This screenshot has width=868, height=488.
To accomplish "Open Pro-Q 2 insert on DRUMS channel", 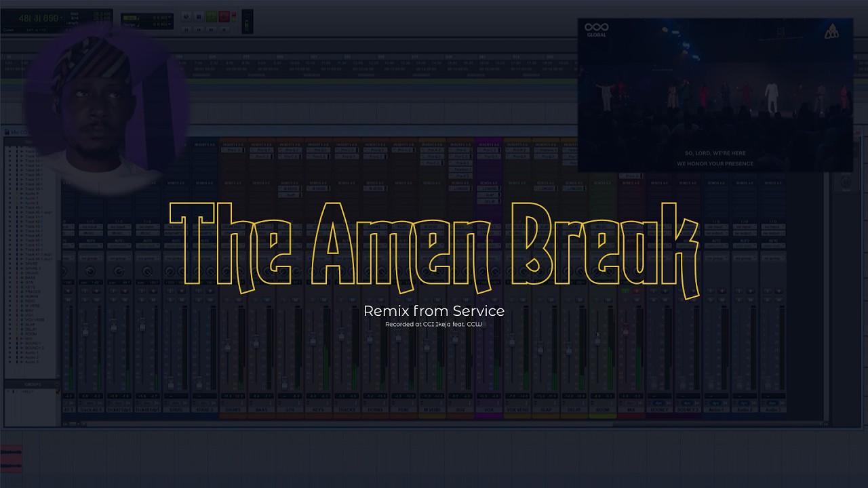I will tap(233, 150).
